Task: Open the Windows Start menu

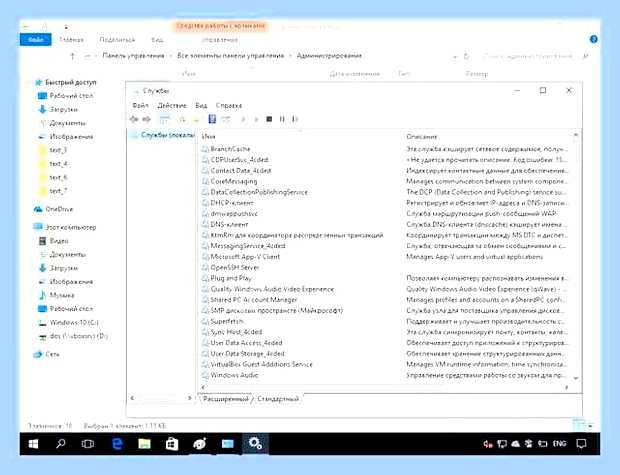Action: pos(34,444)
